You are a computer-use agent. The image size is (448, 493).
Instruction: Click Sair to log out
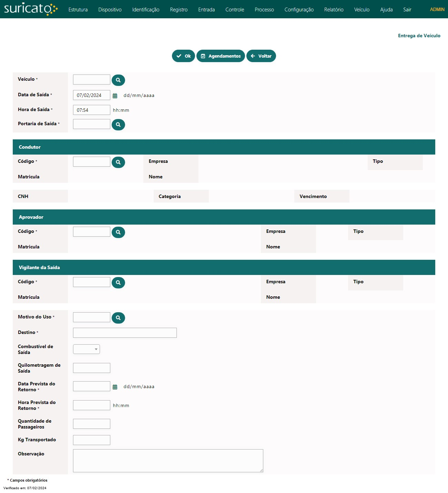coord(407,10)
